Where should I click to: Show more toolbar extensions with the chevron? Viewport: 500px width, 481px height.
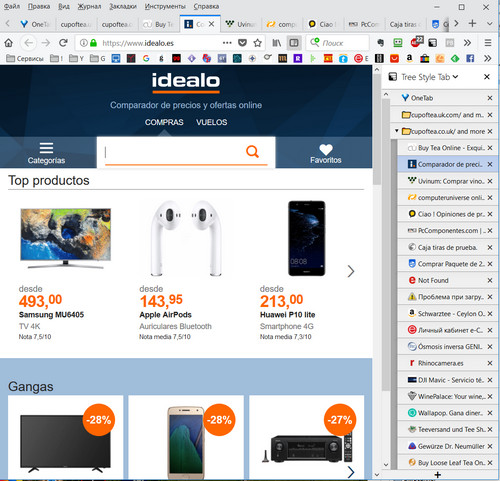tap(467, 43)
